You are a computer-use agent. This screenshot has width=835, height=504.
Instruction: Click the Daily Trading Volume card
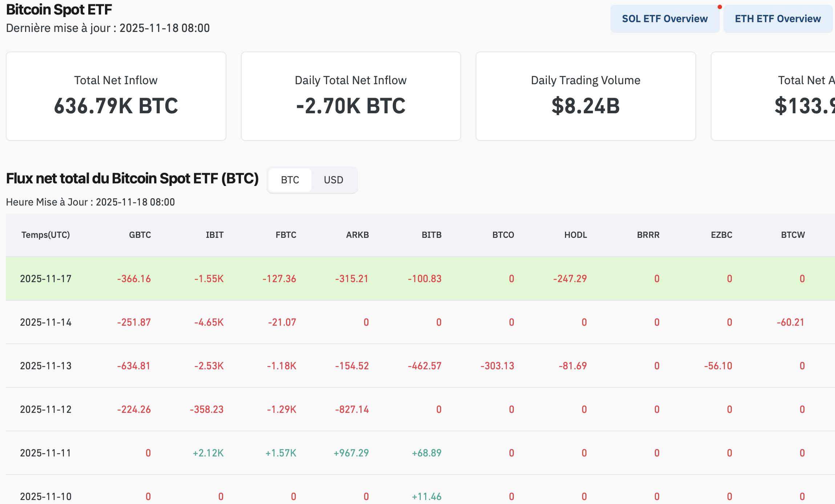click(x=585, y=96)
